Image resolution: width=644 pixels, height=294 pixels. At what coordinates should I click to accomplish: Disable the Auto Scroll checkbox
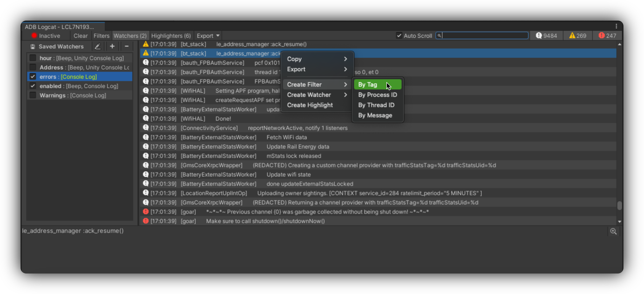[x=399, y=36]
